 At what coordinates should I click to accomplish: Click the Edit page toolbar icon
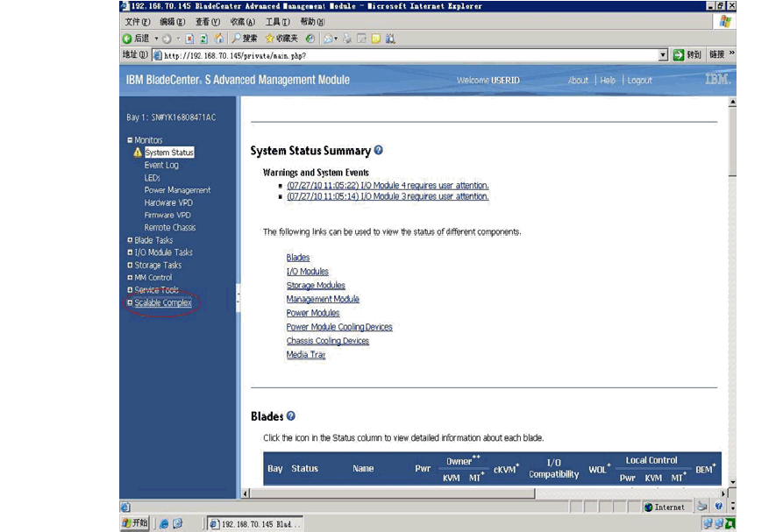click(361, 39)
